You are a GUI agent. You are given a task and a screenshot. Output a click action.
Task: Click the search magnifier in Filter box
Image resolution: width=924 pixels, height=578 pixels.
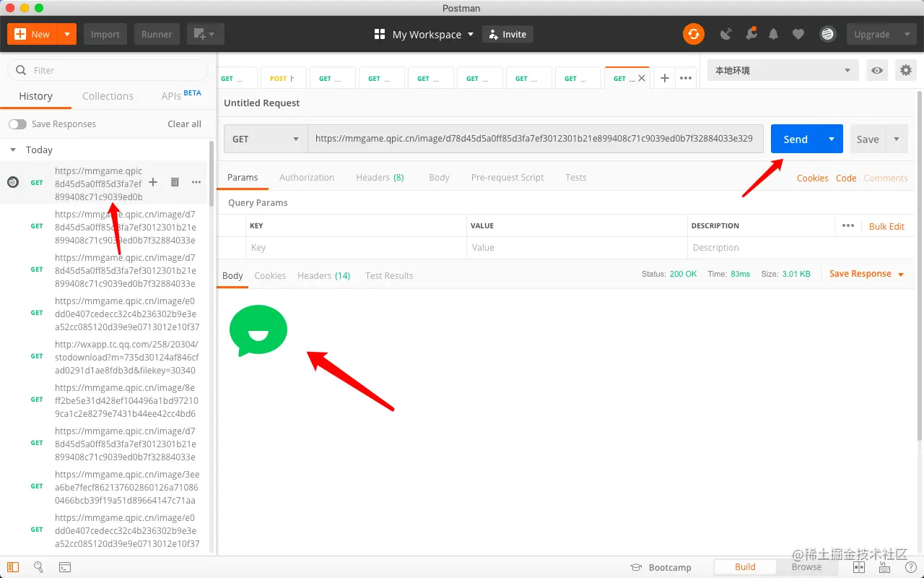click(x=20, y=70)
